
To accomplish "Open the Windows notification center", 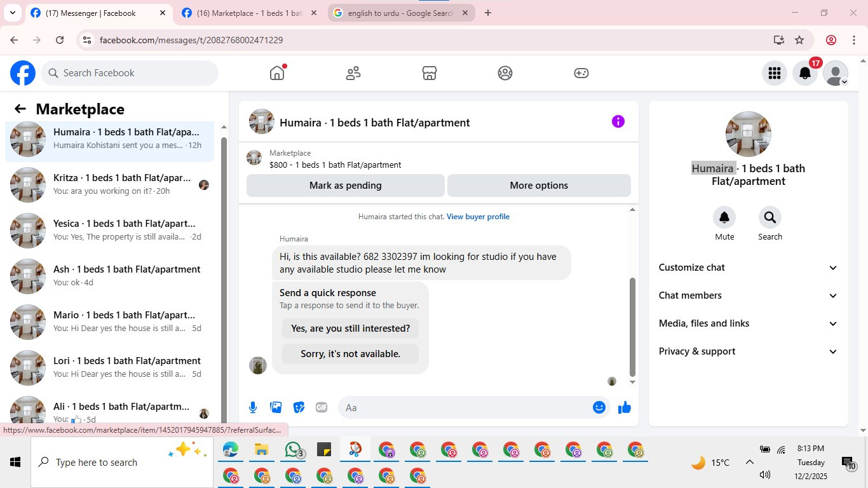I will click(x=848, y=463).
